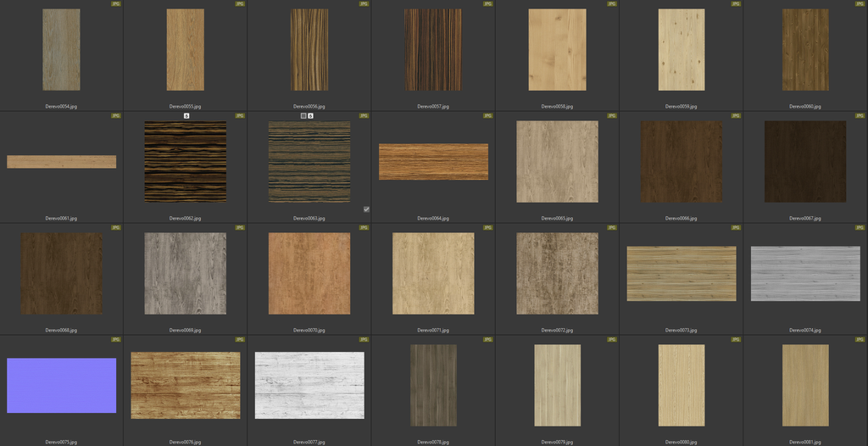
Task: Click the gray square icon above Derevo0063
Action: (303, 115)
